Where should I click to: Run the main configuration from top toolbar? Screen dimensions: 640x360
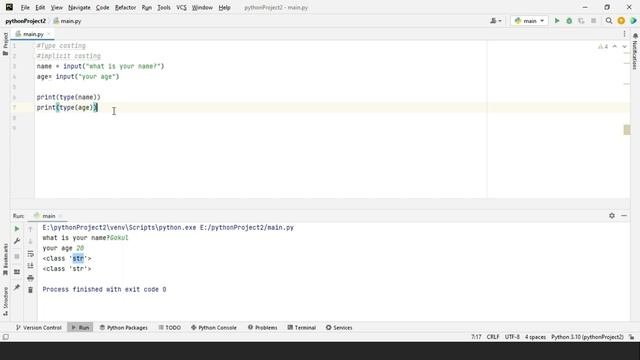[x=557, y=21]
